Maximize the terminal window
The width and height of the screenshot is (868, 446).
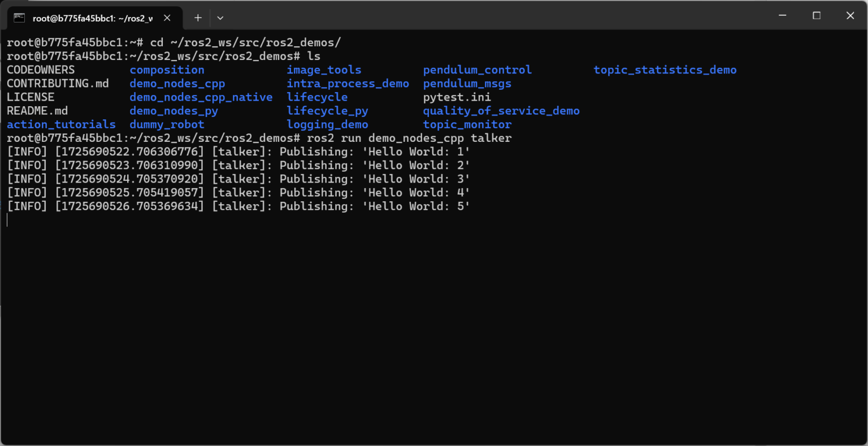(817, 16)
